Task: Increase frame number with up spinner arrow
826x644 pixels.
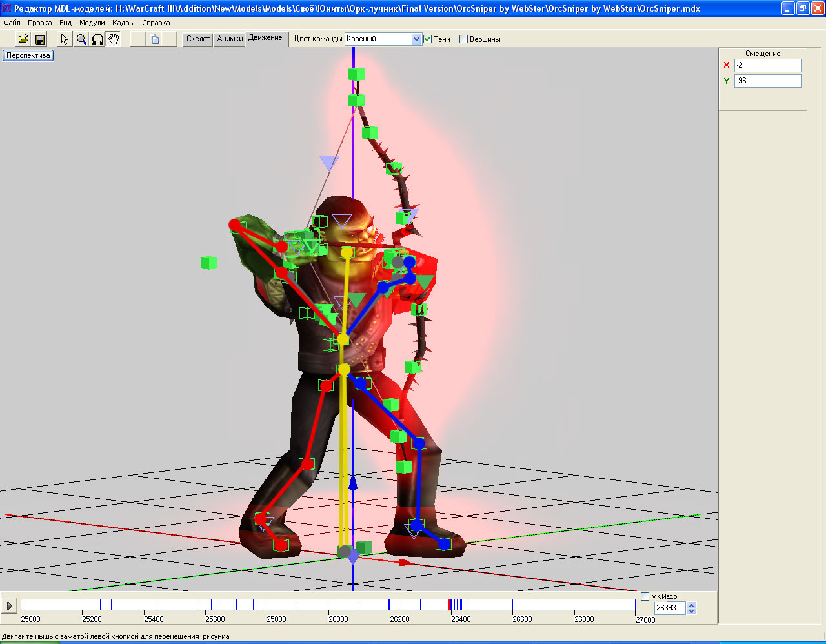Action: pyautogui.click(x=692, y=605)
